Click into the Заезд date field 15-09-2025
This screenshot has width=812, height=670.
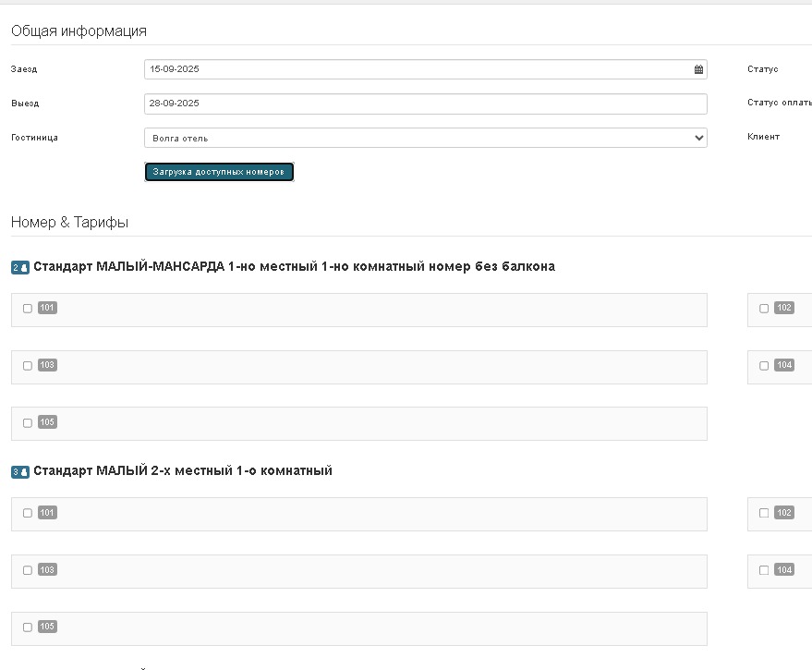point(416,69)
